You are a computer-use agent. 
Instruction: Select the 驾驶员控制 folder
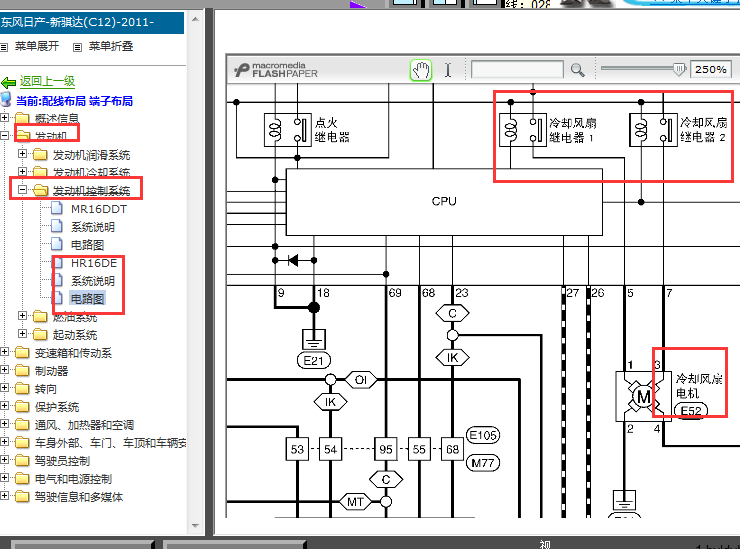(x=62, y=461)
